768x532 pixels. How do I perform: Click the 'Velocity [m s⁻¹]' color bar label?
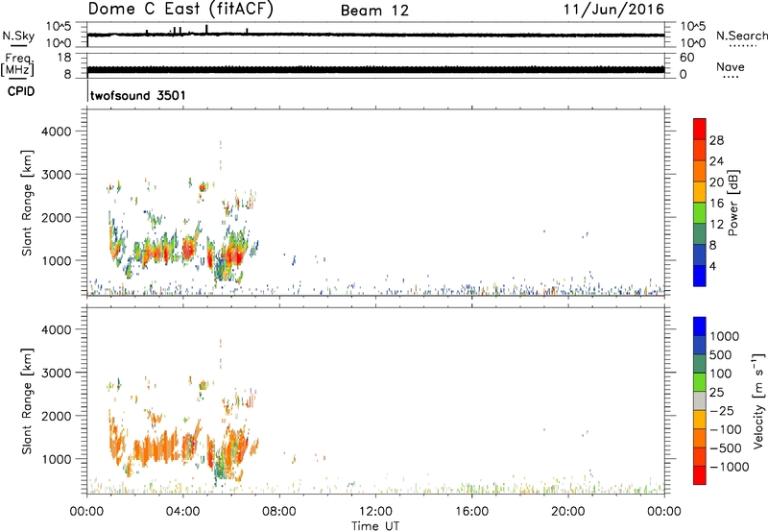[x=758, y=400]
